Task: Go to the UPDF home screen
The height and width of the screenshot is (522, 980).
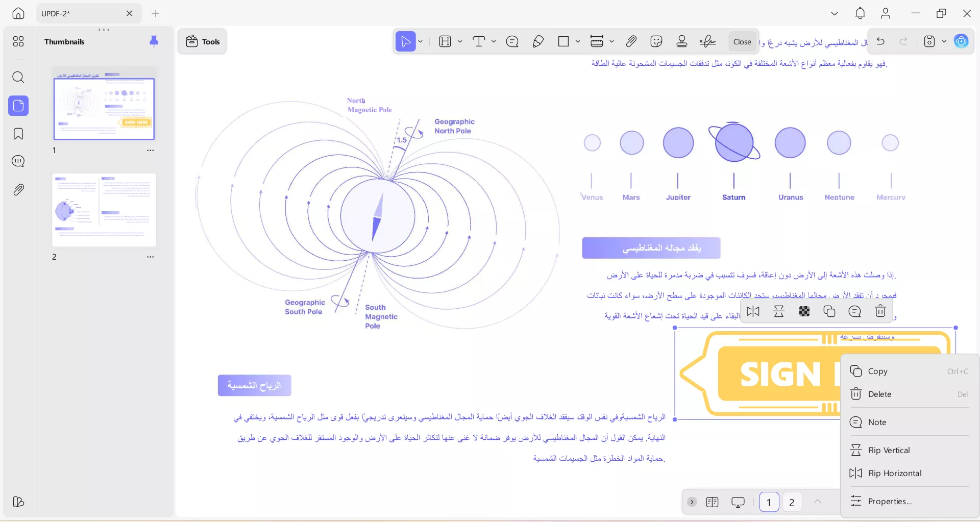Action: pyautogui.click(x=18, y=14)
